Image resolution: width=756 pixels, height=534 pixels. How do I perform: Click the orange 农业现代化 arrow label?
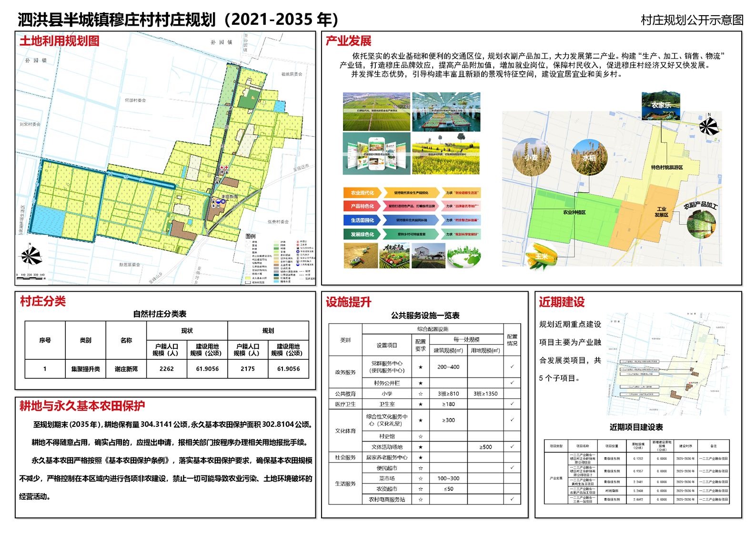pos(362,193)
